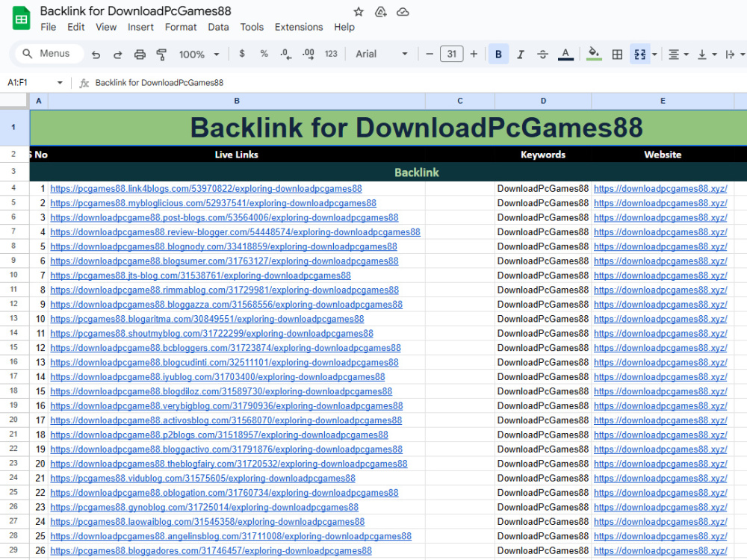Open the link4blogs.com link in row 1
The height and width of the screenshot is (560, 747).
pos(206,189)
